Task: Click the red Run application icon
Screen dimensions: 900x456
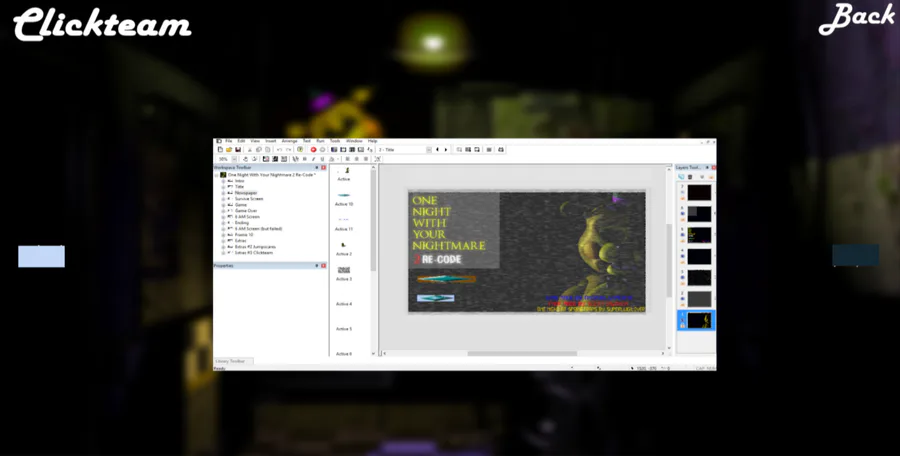Action: tap(313, 149)
